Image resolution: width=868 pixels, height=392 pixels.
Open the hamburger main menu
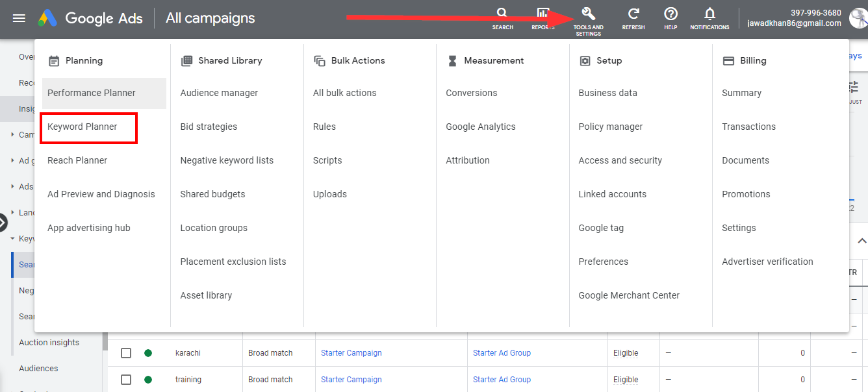[x=19, y=18]
